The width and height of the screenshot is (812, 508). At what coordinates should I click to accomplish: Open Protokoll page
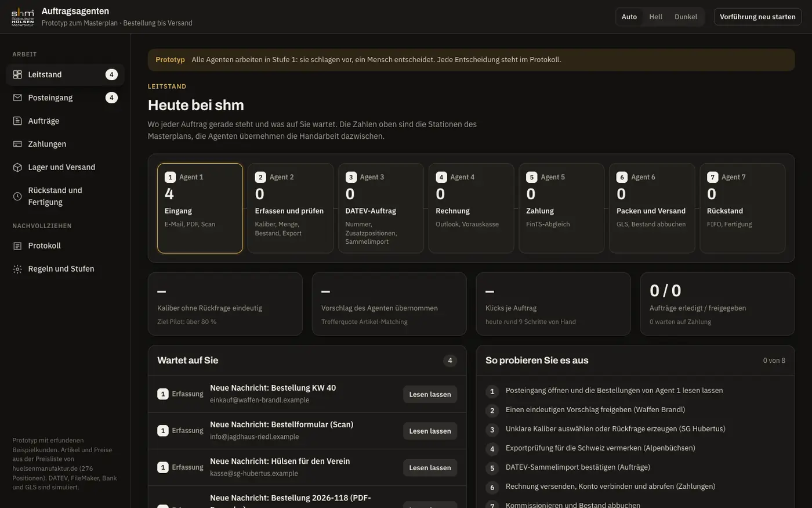pos(65,246)
